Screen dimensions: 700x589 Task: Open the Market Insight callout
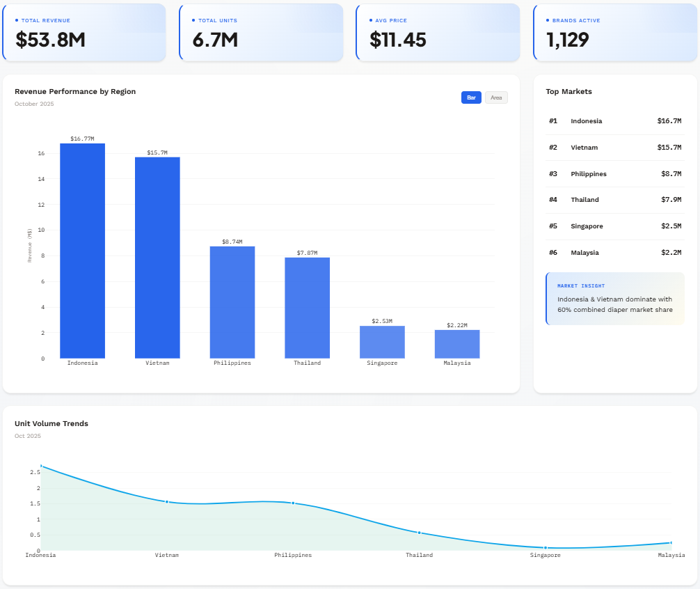(x=615, y=299)
